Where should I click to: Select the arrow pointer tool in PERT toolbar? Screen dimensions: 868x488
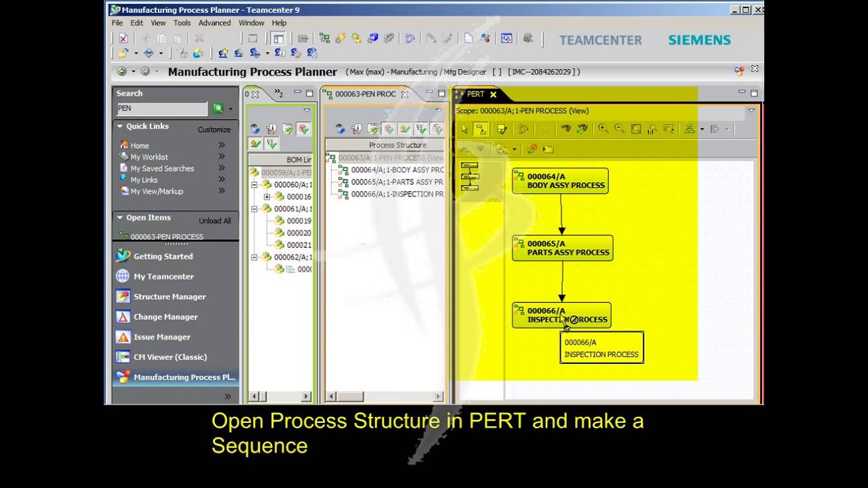(x=465, y=129)
